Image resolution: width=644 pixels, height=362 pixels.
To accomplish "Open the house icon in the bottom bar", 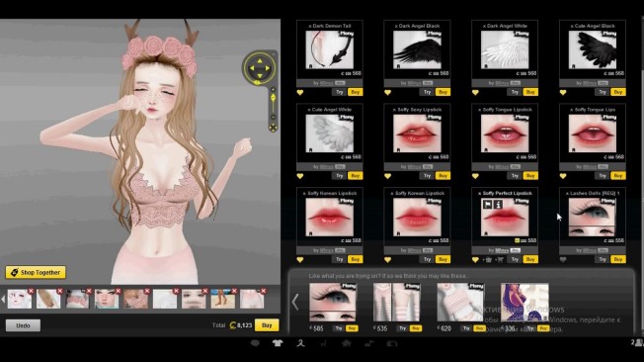I will point(347,343).
